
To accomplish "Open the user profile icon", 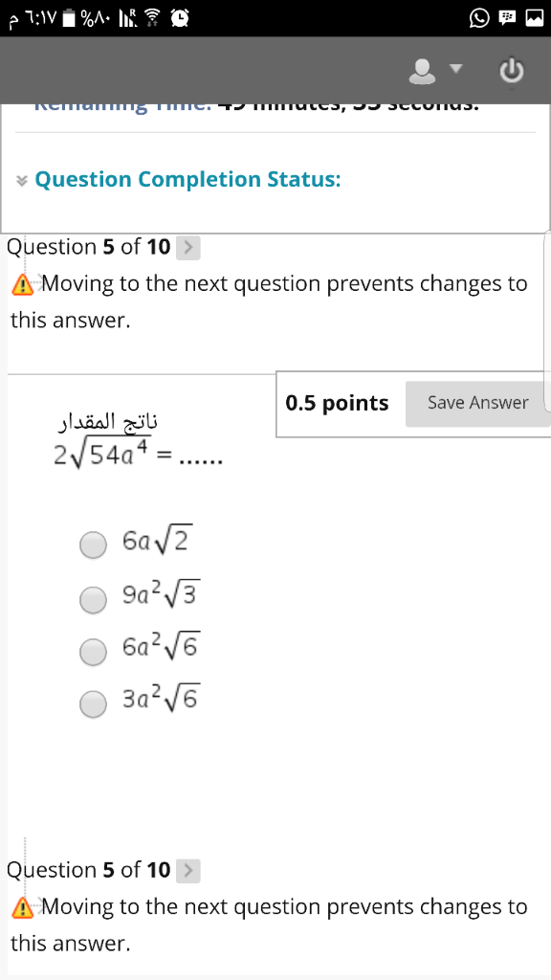I will coord(422,71).
